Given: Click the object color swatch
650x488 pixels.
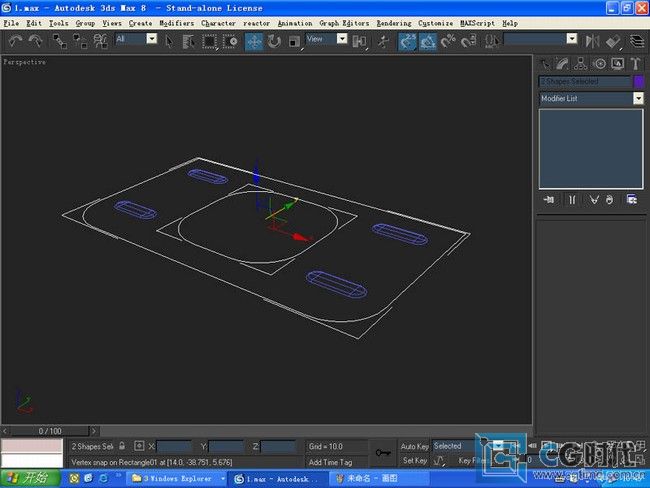Looking at the screenshot, I should click(x=639, y=81).
